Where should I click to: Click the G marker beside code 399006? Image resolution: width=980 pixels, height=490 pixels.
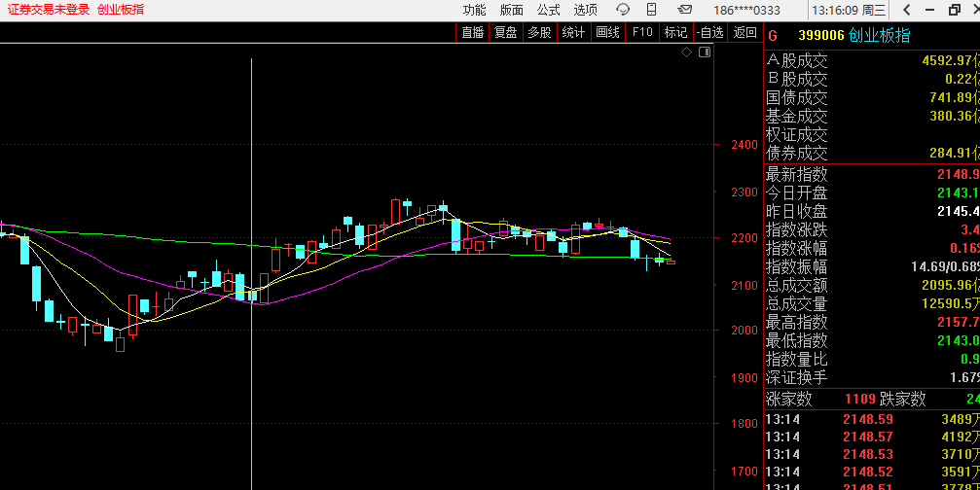773,36
